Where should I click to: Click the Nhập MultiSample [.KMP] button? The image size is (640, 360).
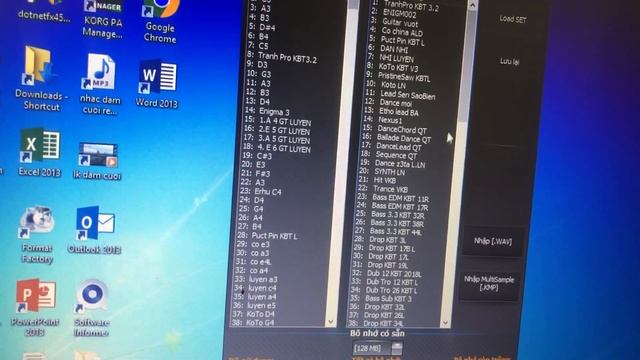click(489, 283)
